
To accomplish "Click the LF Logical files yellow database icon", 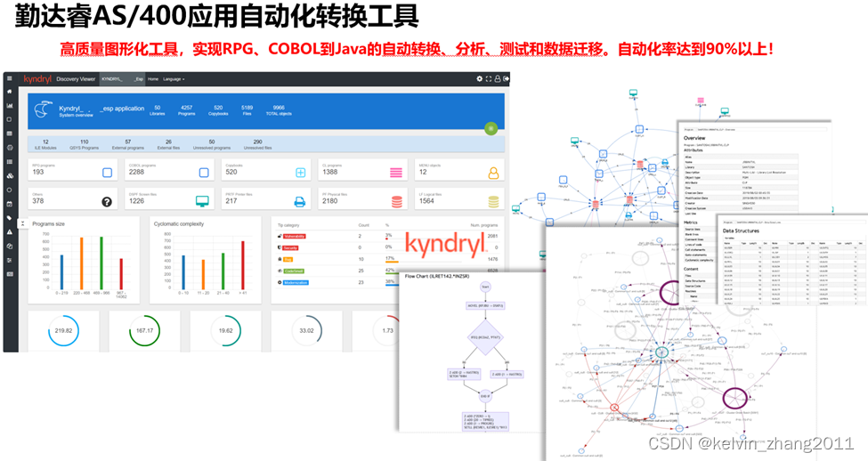I will (x=493, y=202).
